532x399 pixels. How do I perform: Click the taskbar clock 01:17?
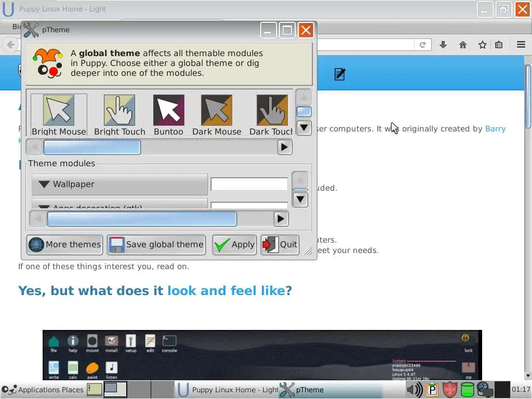tap(521, 390)
